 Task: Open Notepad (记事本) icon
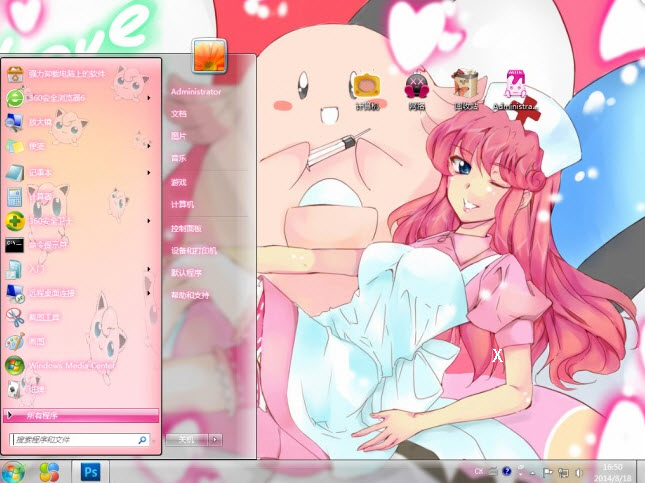click(15, 172)
